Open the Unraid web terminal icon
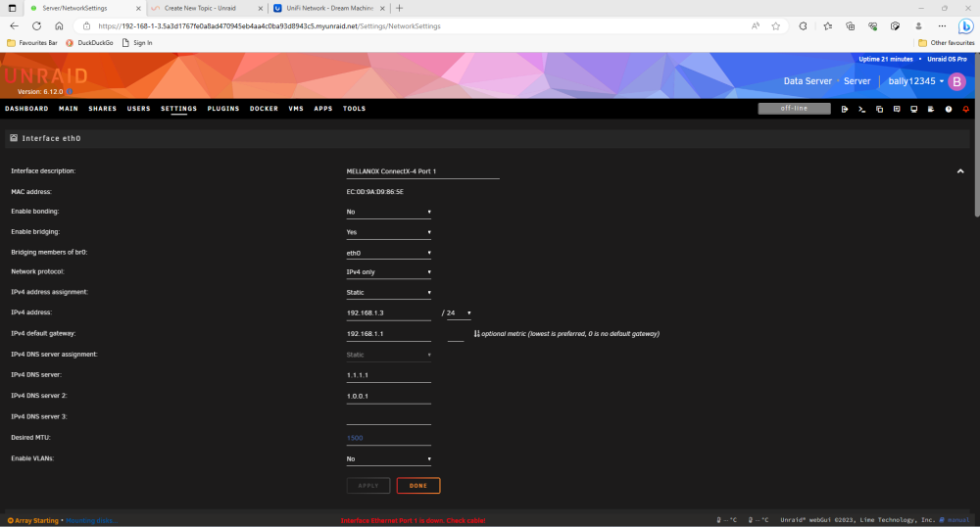Image resolution: width=980 pixels, height=527 pixels. [x=861, y=109]
